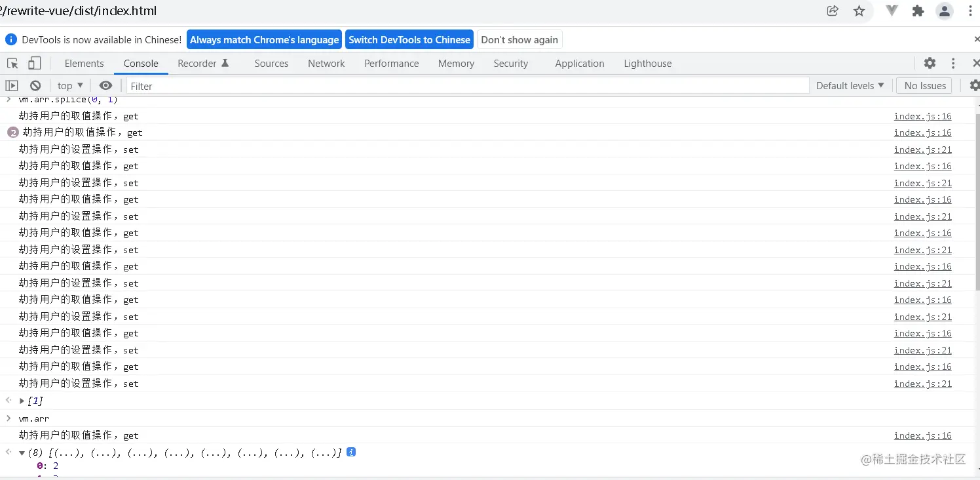Screen dimensions: 980x480
Task: Open the Security tab
Action: tap(511, 63)
